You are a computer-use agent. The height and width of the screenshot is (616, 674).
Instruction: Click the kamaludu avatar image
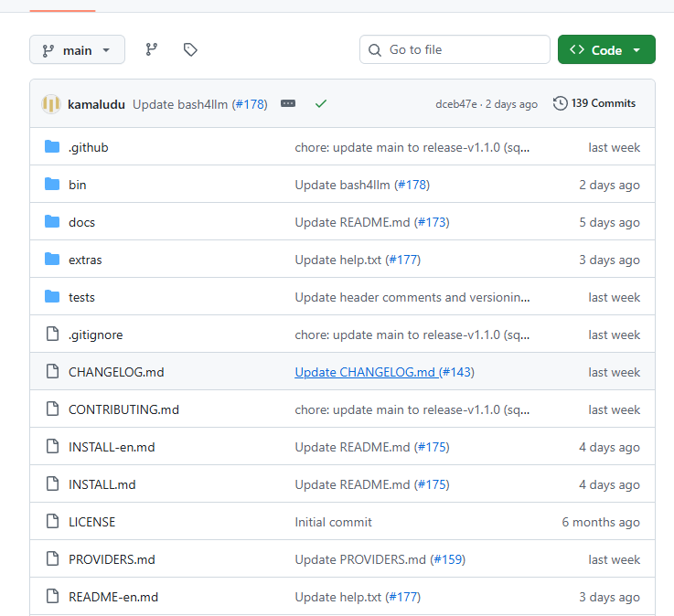pos(50,104)
